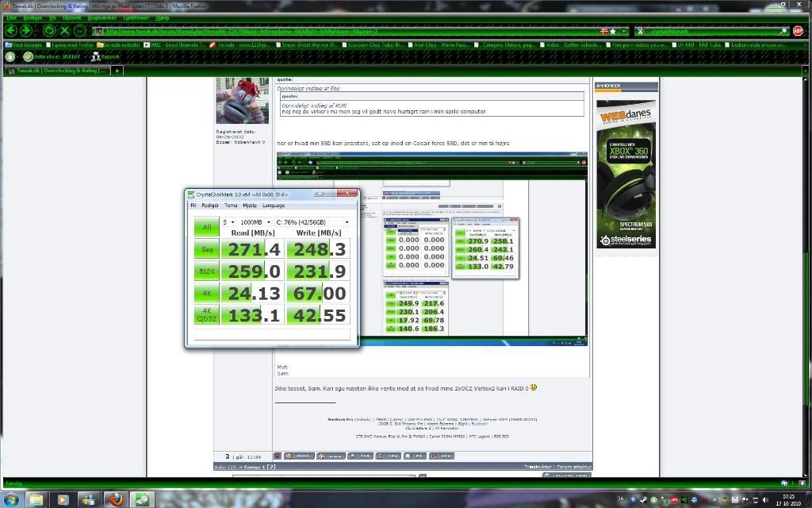
Task: Open CrystalDiskMark Language menu
Action: tap(274, 206)
